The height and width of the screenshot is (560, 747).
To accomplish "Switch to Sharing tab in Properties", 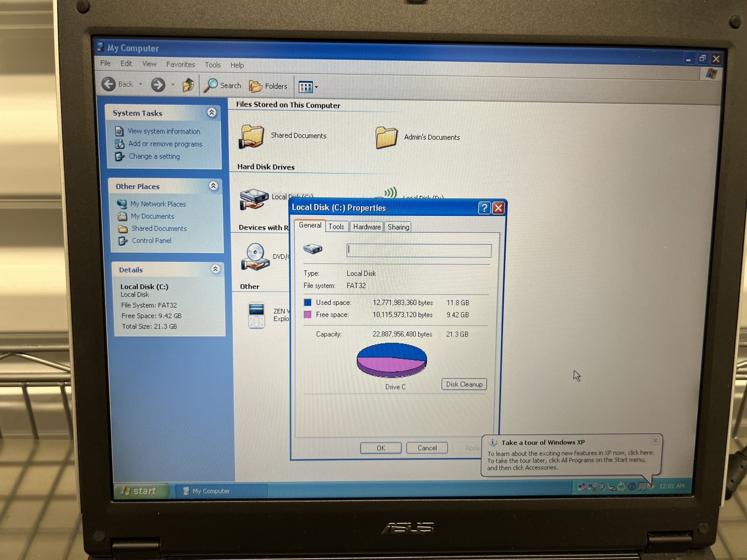I will click(398, 227).
